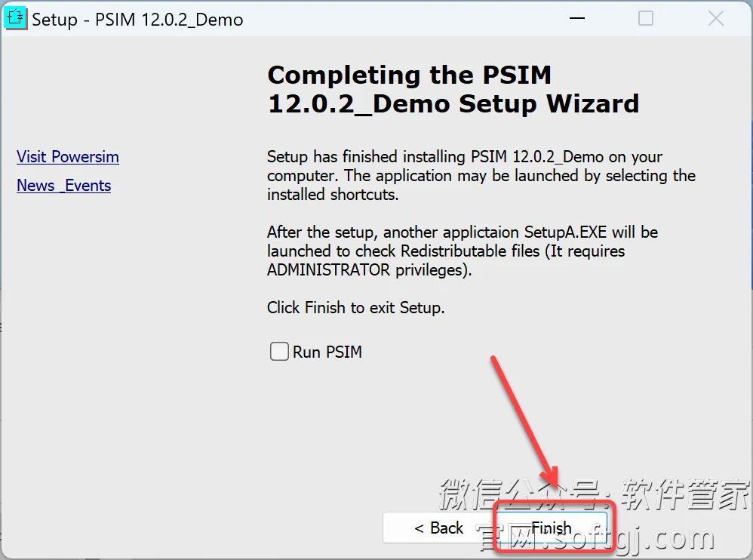Open the Visit Powersim link
The height and width of the screenshot is (560, 753).
pos(68,157)
